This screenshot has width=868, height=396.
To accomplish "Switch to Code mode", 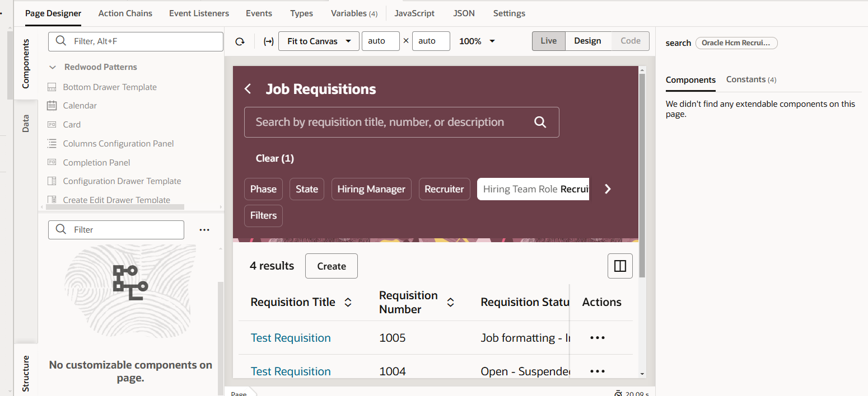I will (629, 41).
